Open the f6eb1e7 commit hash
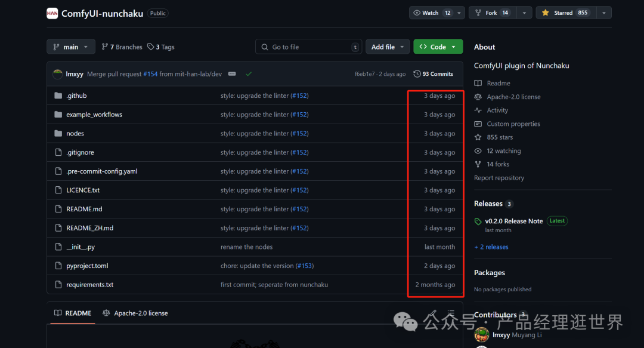 (365, 74)
